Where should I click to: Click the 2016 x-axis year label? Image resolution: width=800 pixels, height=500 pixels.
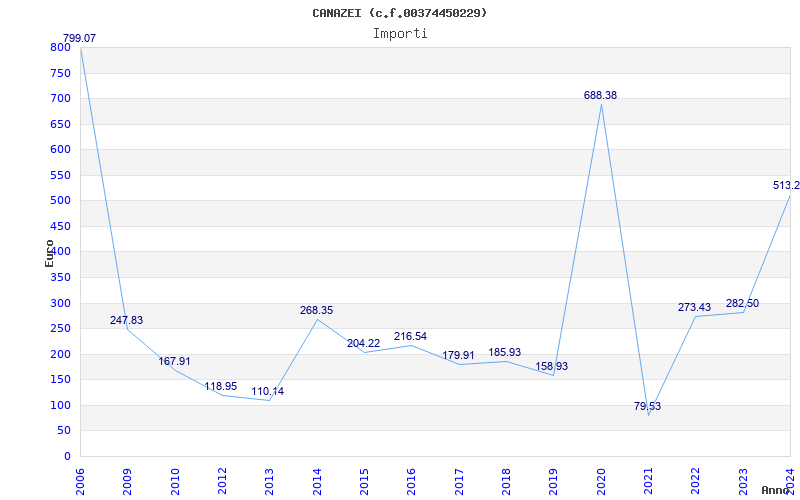411,481
